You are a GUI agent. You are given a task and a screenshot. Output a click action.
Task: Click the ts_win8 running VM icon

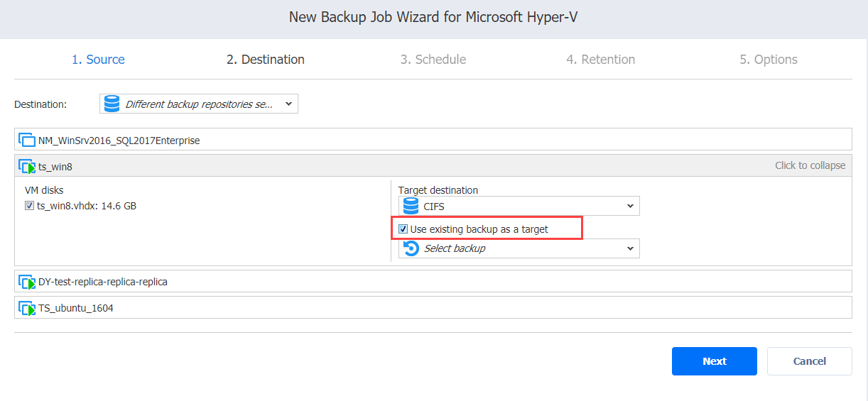pyautogui.click(x=27, y=167)
